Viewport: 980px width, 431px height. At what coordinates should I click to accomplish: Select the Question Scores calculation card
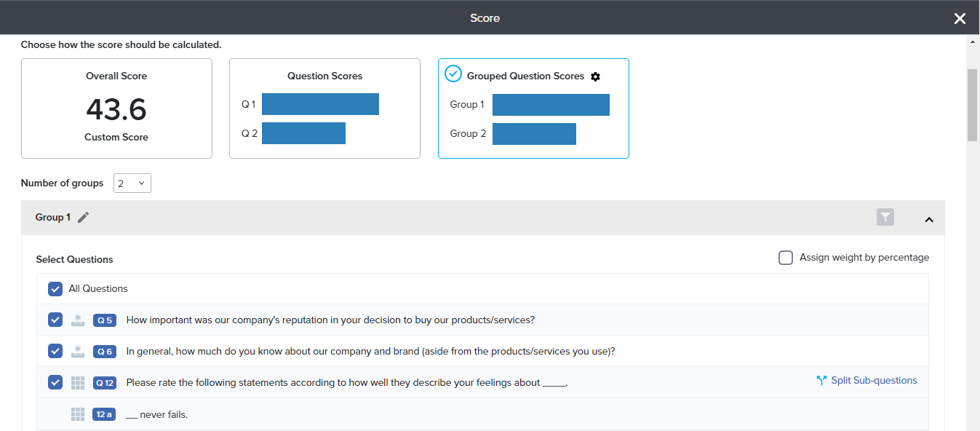point(324,108)
